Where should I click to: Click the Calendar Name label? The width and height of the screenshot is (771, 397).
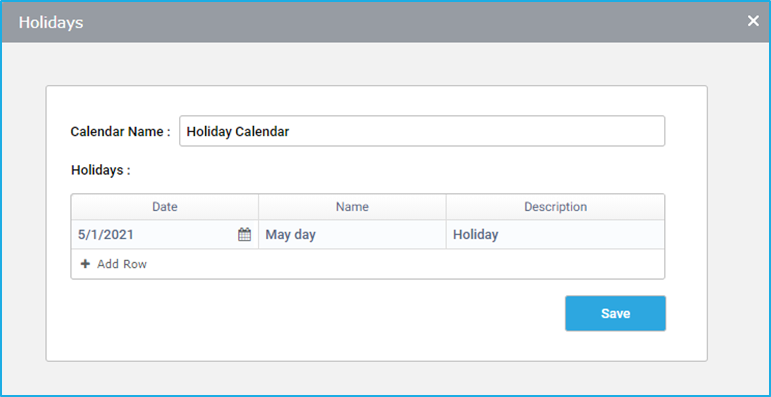[120, 132]
